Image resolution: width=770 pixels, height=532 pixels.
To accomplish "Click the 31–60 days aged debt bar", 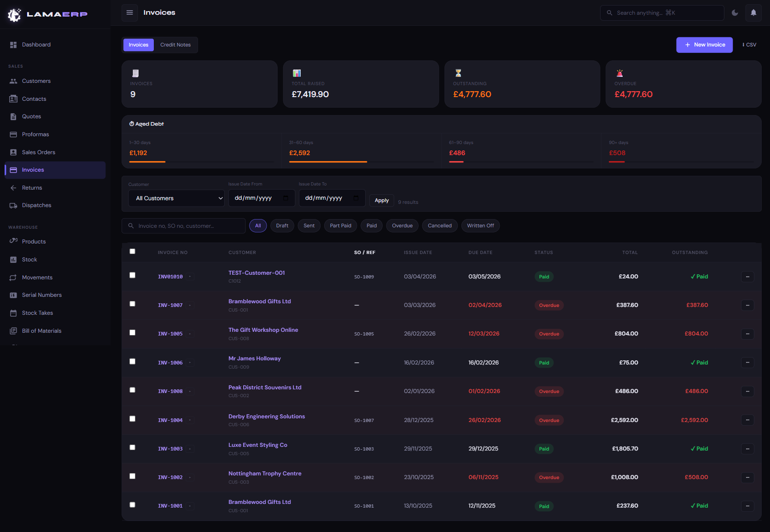I will point(328,162).
